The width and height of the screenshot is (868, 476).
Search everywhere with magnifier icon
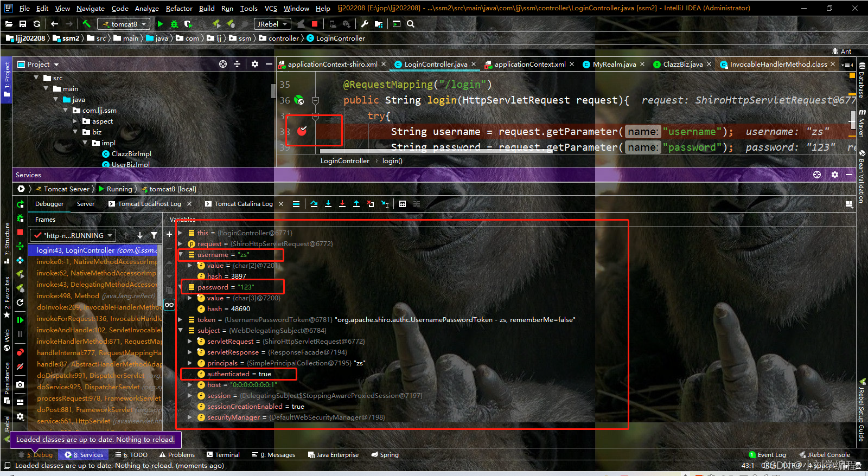point(411,24)
